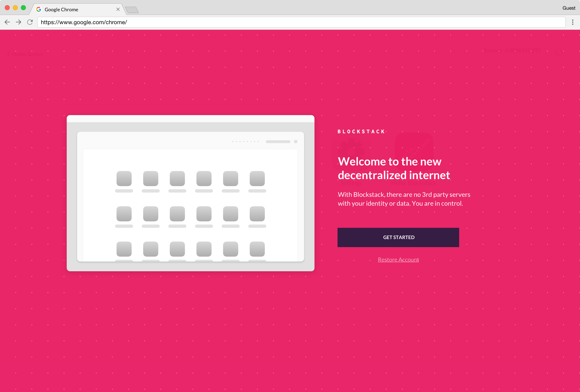Click the browser back arrow icon
The image size is (580, 392).
click(7, 22)
